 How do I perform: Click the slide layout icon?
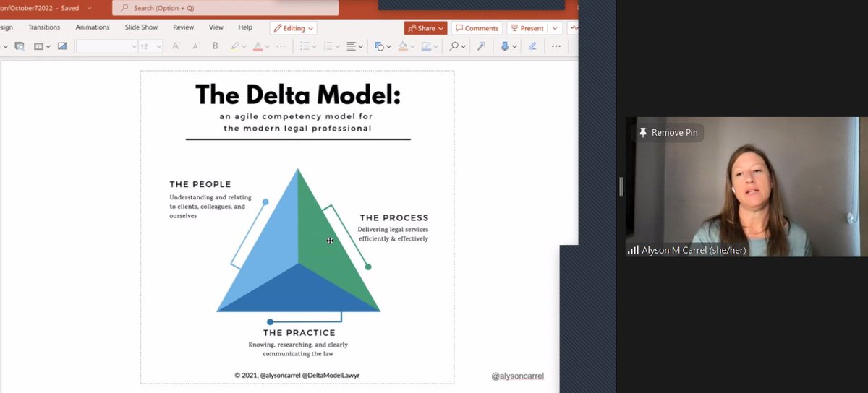click(x=39, y=46)
